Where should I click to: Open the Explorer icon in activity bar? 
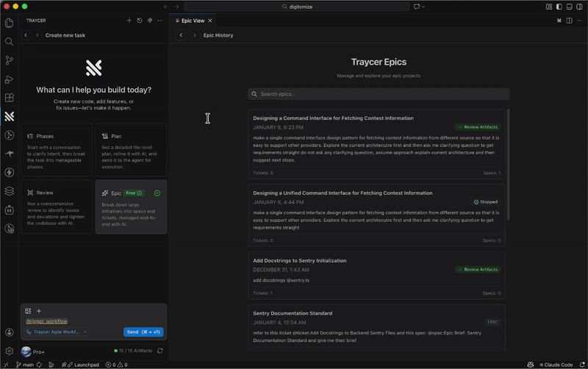coord(10,24)
